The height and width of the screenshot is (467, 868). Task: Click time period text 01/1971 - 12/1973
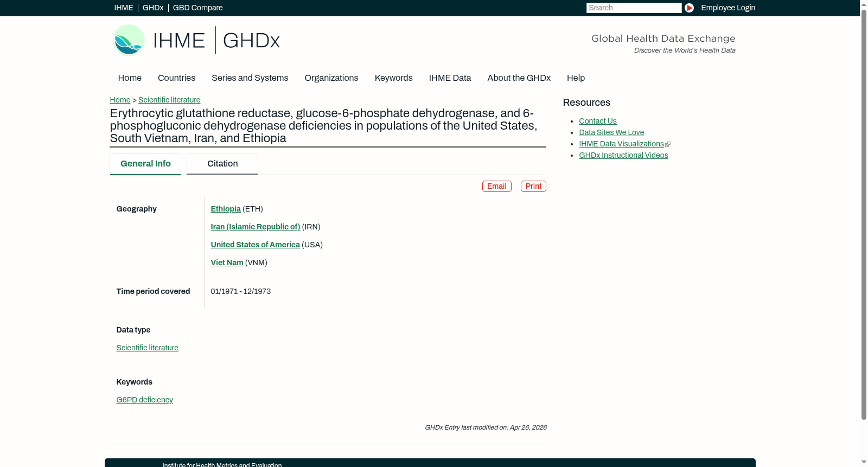click(241, 291)
